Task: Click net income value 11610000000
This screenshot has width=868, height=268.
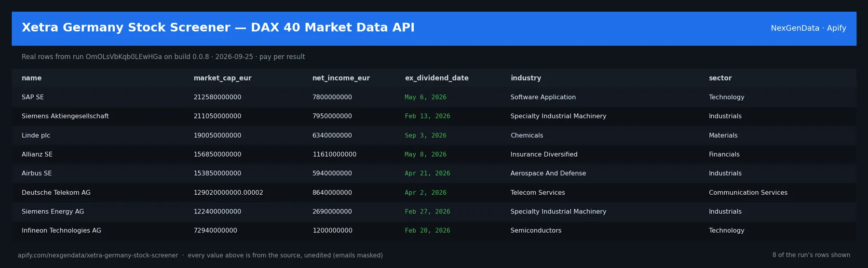Action: [x=334, y=154]
